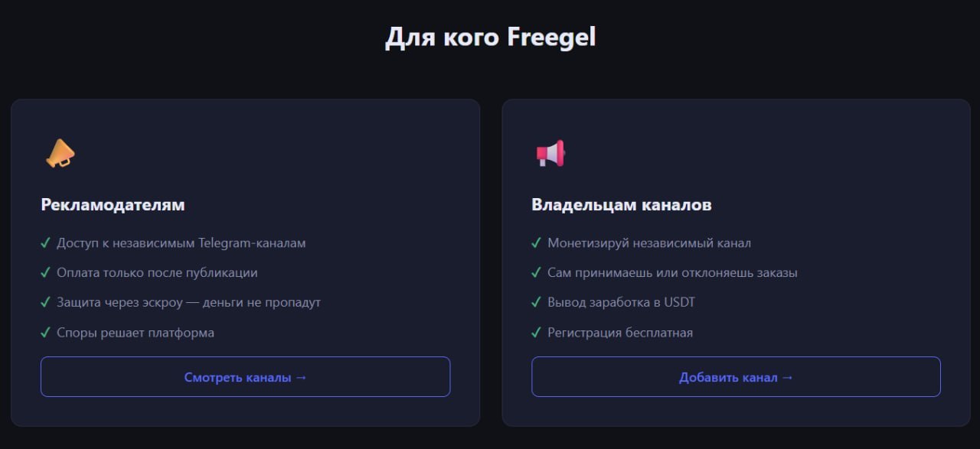Click the checkmark before "Вывод заработка в USDT"
The height and width of the screenshot is (449, 980).
pos(536,303)
